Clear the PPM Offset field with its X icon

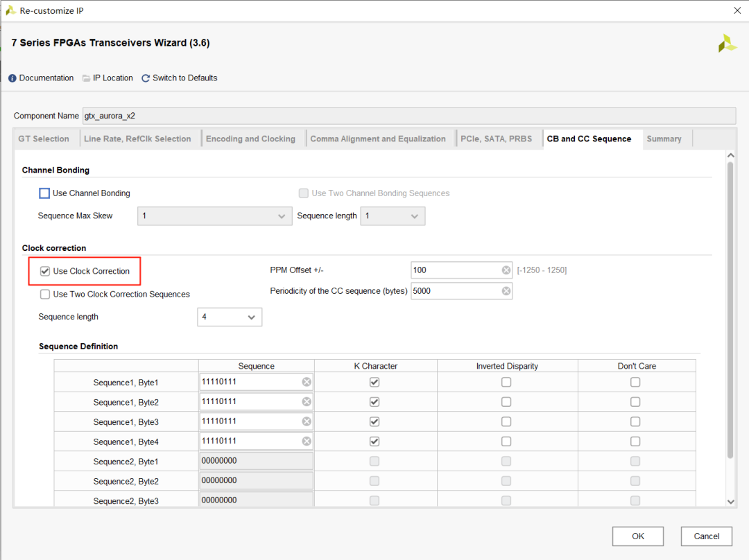[x=506, y=270]
